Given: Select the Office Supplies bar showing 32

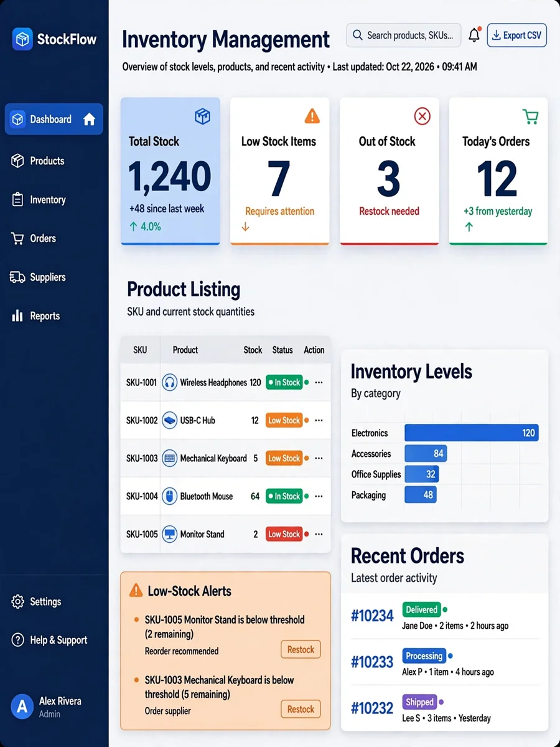Looking at the screenshot, I should [x=422, y=474].
